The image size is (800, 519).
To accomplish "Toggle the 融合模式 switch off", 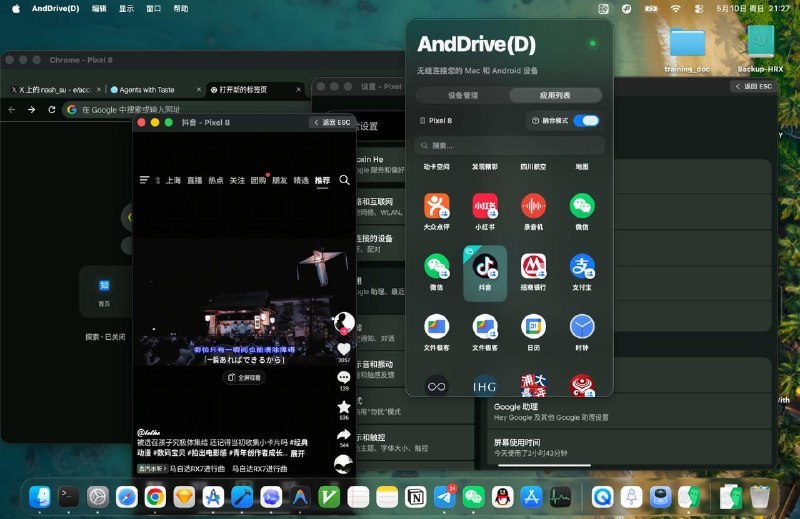I will tap(586, 121).
